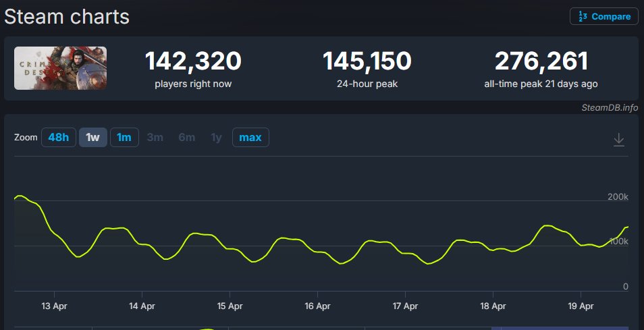Click the 'players right now' caption
Viewport: 644px width, 330px height.
[193, 84]
